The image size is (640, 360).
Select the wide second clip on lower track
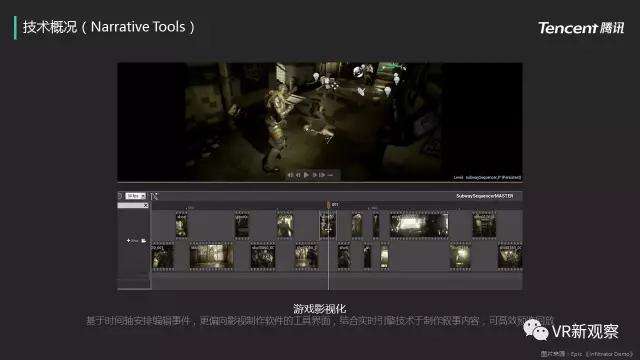click(211, 257)
